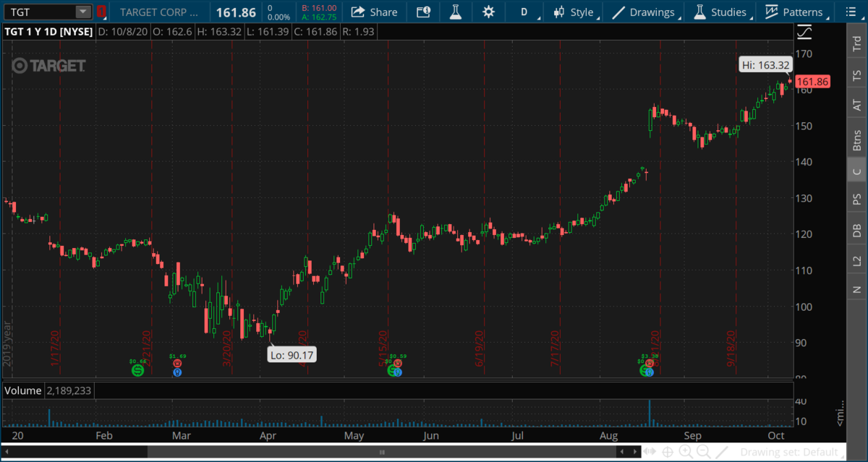
Task: Click the green dividend marker near mid-May
Action: pos(393,371)
